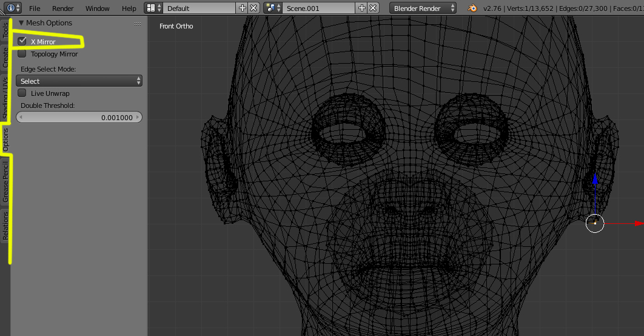Click the Info editor type icon
The image size is (644, 336).
tap(11, 8)
